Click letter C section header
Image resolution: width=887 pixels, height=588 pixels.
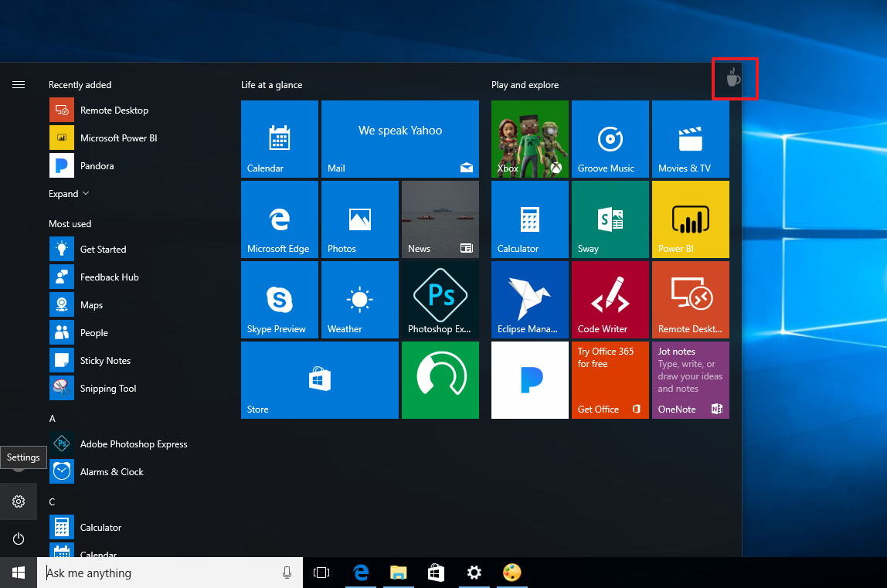coord(52,502)
